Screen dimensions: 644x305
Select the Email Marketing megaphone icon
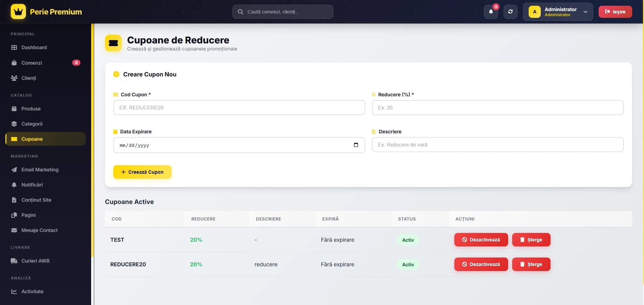pyautogui.click(x=14, y=170)
